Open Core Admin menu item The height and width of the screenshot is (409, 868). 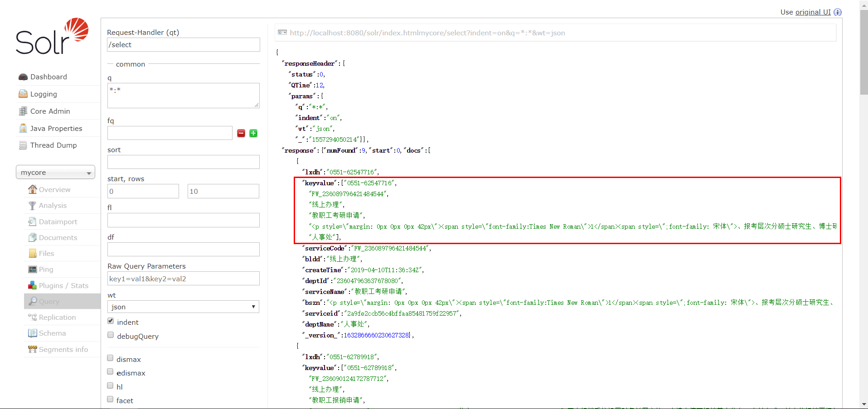tap(50, 111)
